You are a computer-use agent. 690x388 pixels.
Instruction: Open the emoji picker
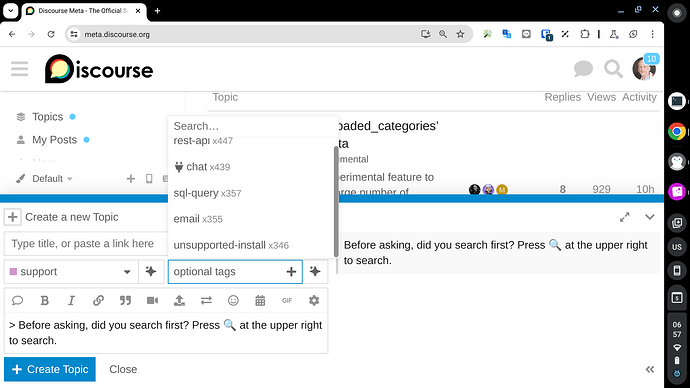tap(233, 300)
